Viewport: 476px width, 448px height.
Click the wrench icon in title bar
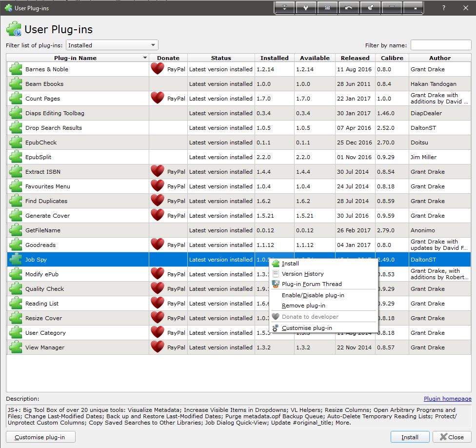coord(306,8)
